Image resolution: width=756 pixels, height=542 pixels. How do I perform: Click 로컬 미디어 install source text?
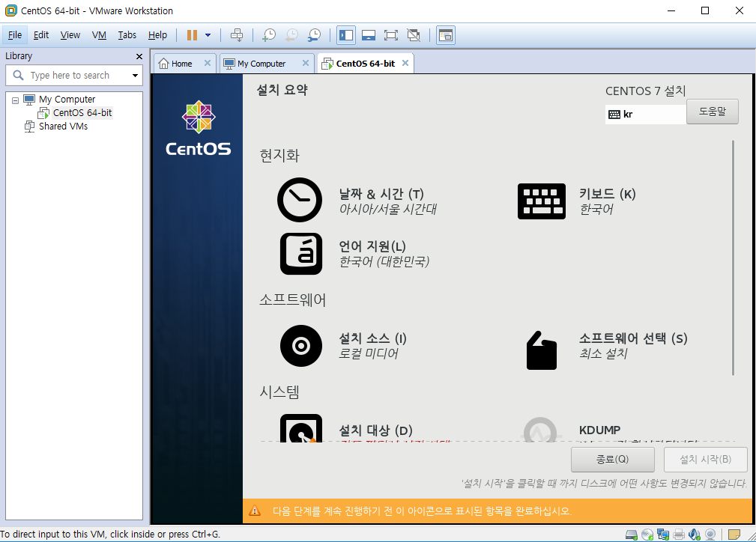[x=369, y=353]
